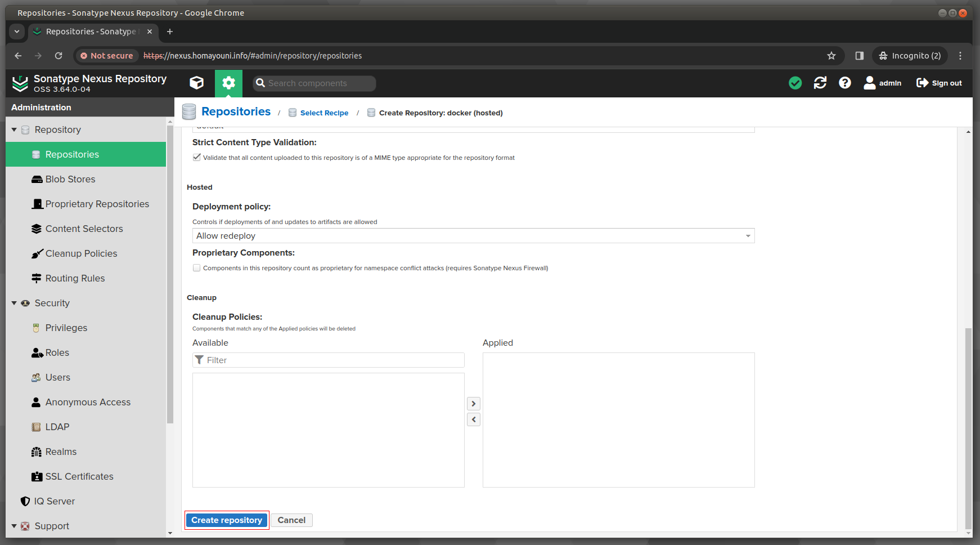980x545 pixels.
Task: Open Chrome side panel icon
Action: (859, 56)
